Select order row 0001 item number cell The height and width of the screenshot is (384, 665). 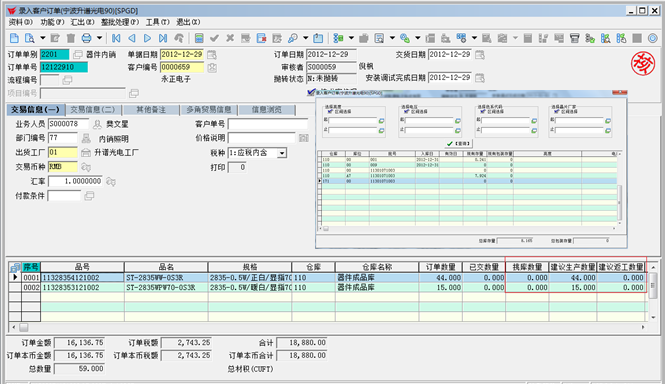point(82,278)
